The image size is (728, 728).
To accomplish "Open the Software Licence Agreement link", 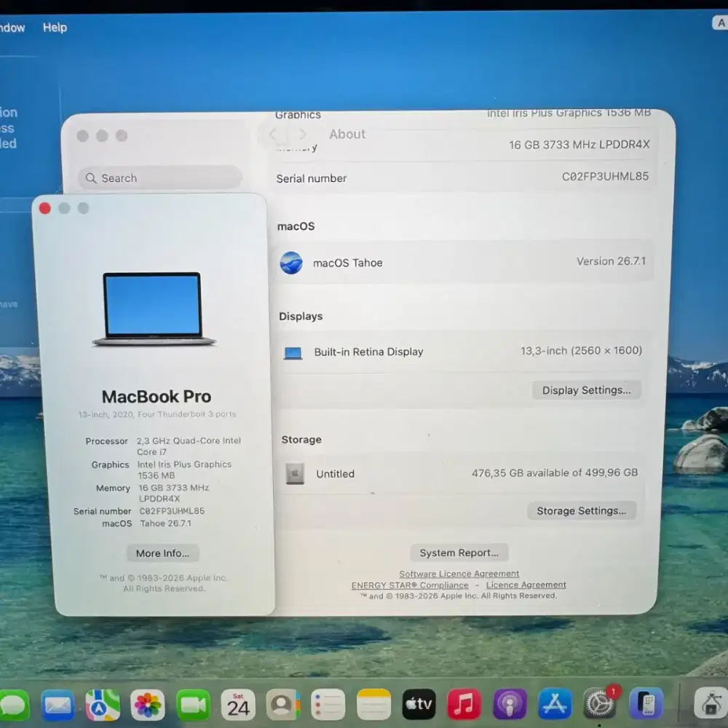I will point(459,574).
